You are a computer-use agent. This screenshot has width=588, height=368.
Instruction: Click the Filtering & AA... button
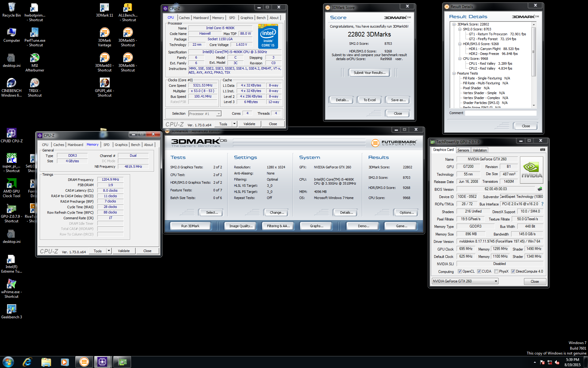278,226
